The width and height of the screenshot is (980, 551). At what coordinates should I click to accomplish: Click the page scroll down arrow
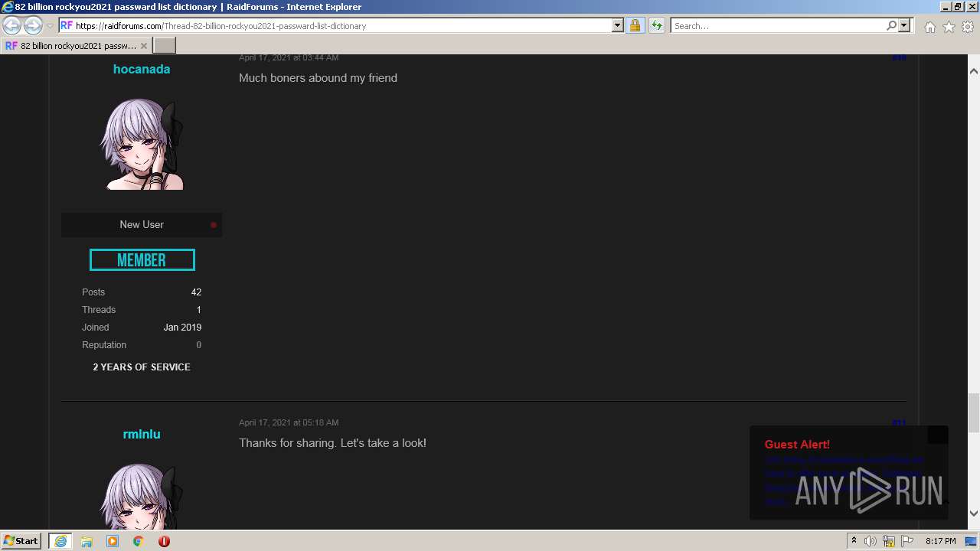coord(974,514)
